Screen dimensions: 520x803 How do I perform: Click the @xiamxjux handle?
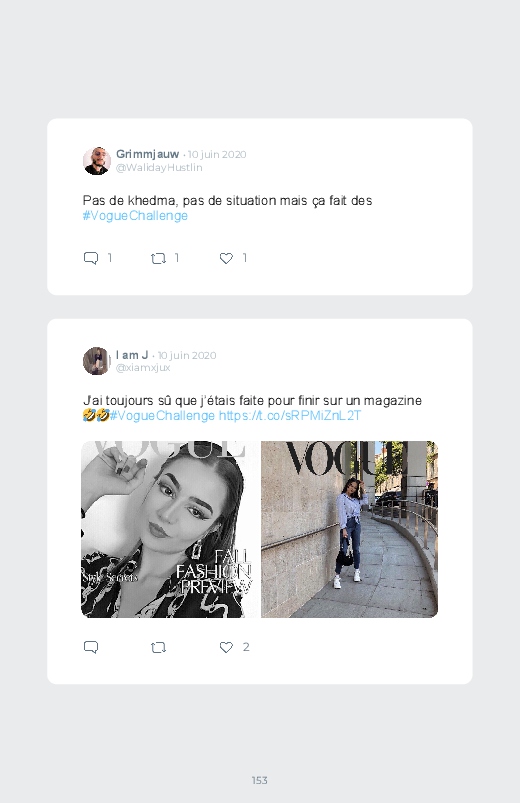(143, 368)
